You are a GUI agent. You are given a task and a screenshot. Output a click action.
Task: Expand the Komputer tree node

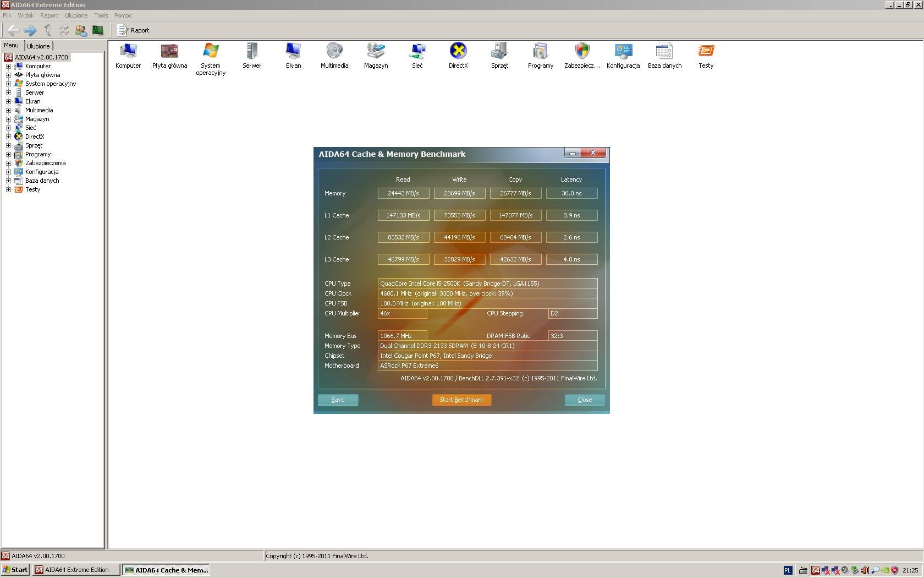coord(9,66)
